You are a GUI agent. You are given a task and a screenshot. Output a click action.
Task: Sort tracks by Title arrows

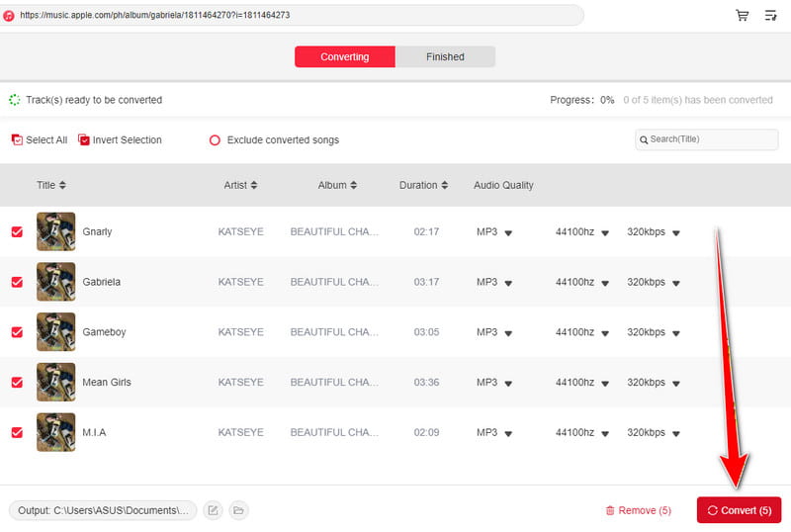62,185
